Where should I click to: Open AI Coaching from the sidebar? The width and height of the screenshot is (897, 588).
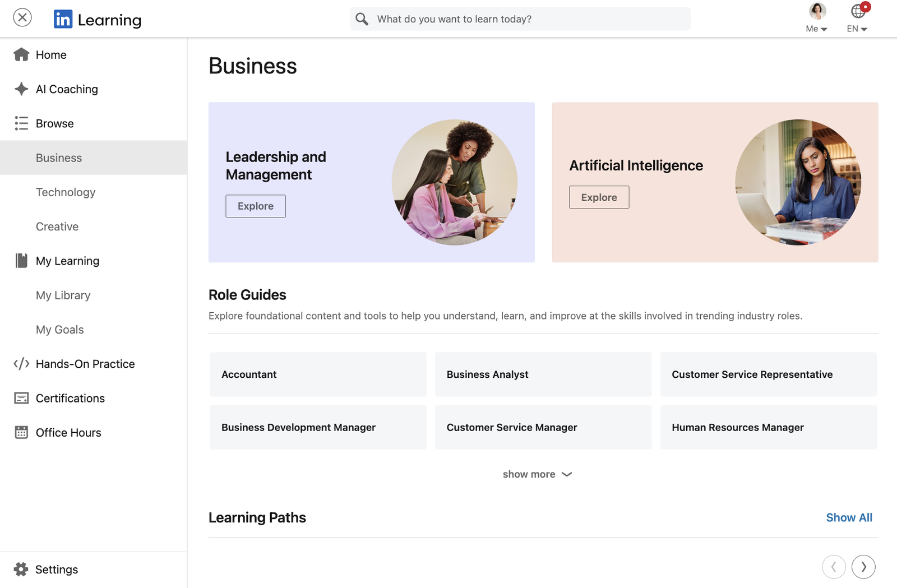[x=21, y=89]
